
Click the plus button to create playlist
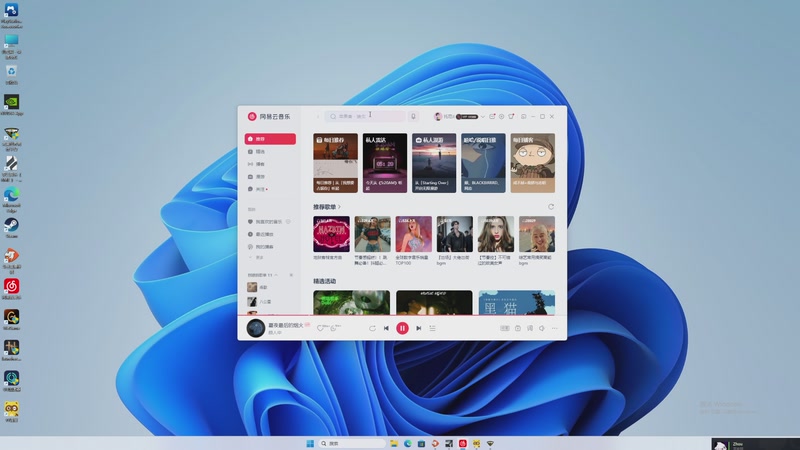pos(291,275)
